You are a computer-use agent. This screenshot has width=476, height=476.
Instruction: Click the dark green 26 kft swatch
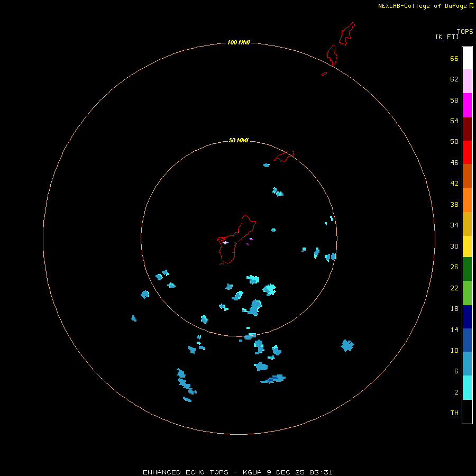coord(467,269)
